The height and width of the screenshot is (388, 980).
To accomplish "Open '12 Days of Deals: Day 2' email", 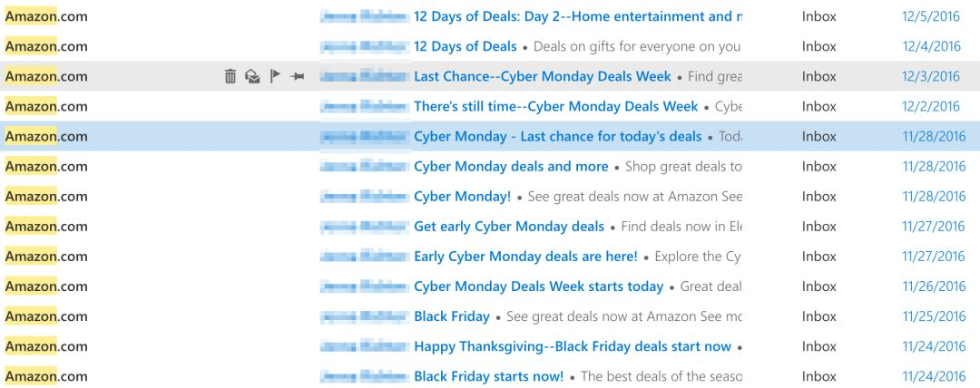I will (577, 16).
